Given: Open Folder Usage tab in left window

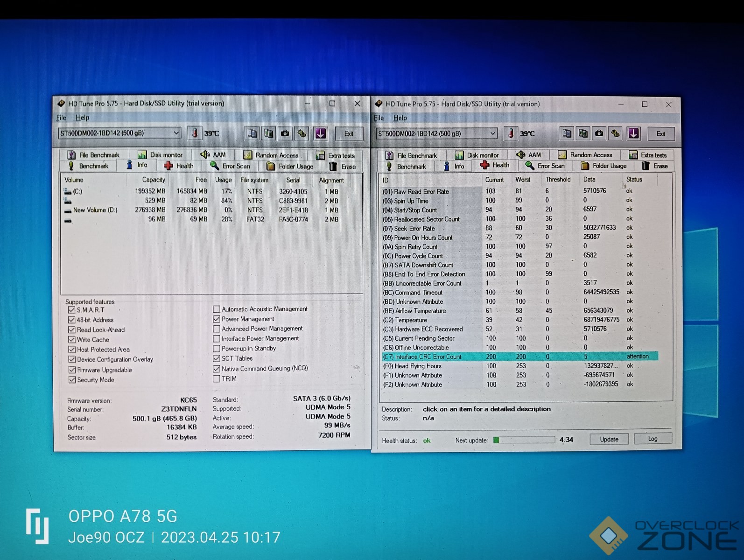Looking at the screenshot, I should click(290, 167).
